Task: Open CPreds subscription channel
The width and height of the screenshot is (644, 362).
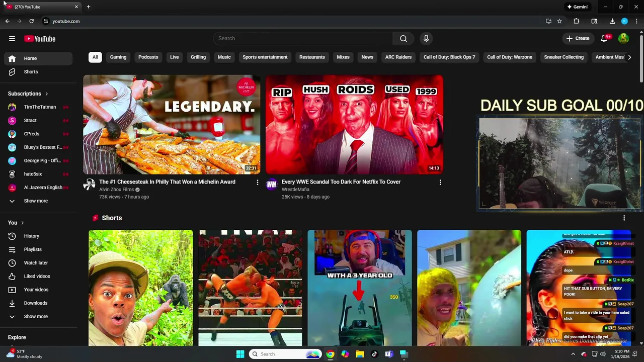Action: [38, 134]
